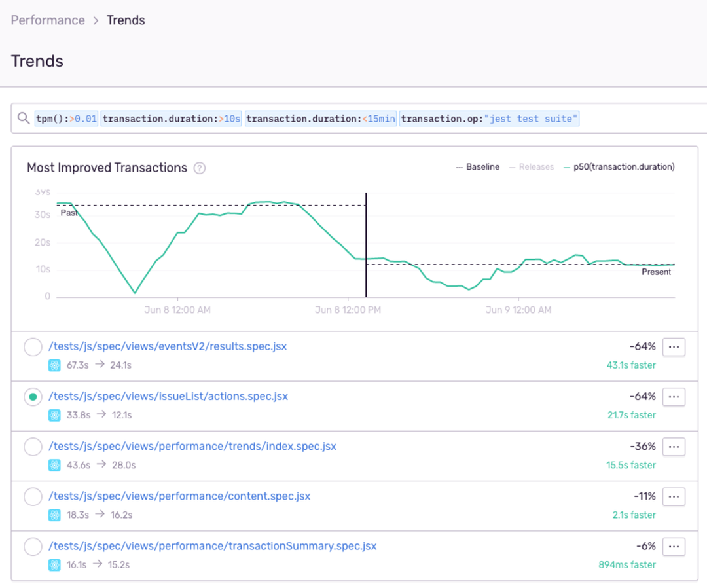The image size is (707, 588).
Task: Select the transactionSummary.spec.jsx radio button
Action: click(33, 547)
